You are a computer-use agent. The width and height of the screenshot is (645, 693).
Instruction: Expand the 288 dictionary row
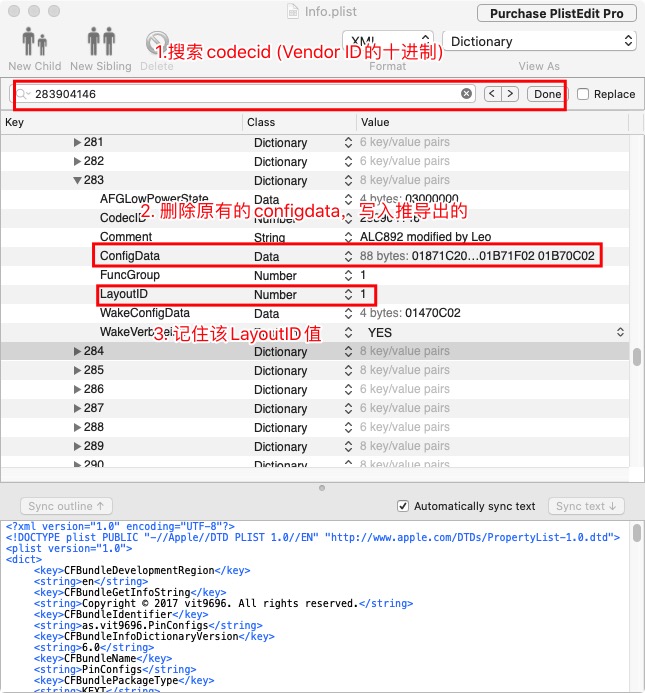pyautogui.click(x=77, y=427)
